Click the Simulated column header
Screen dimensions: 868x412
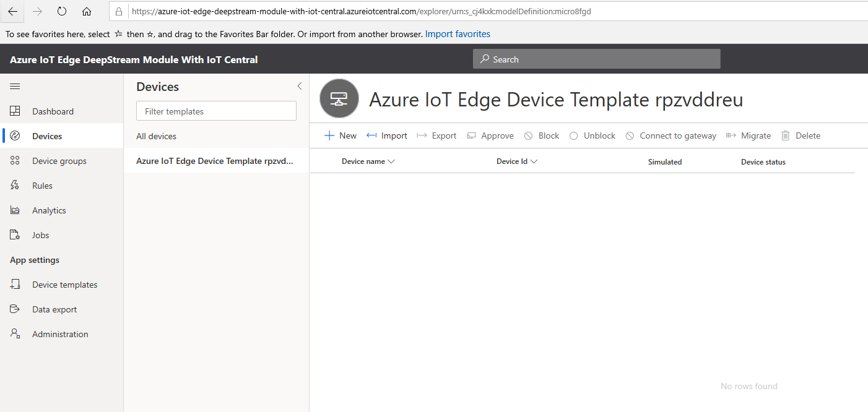pos(665,162)
